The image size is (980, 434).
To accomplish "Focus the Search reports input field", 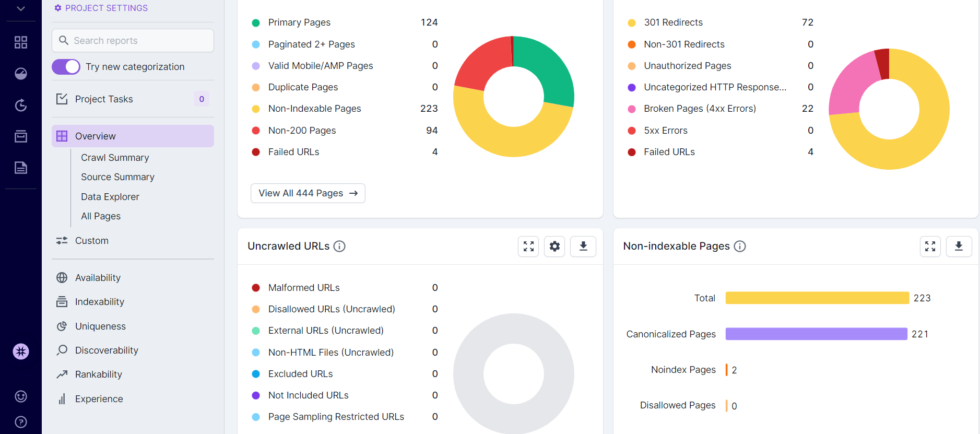I will (x=140, y=41).
